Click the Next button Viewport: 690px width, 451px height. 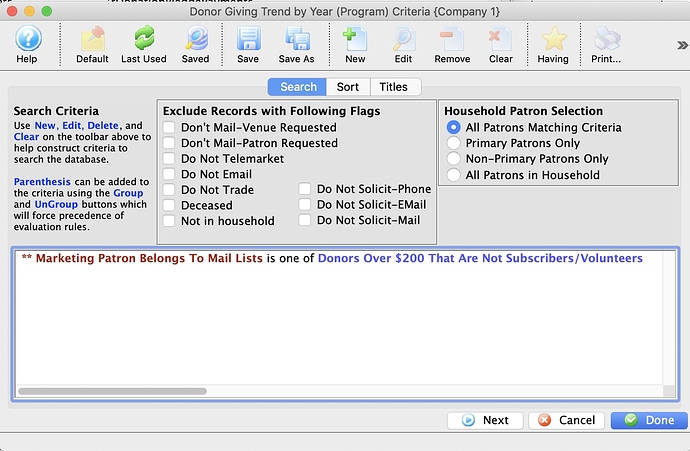pos(485,420)
